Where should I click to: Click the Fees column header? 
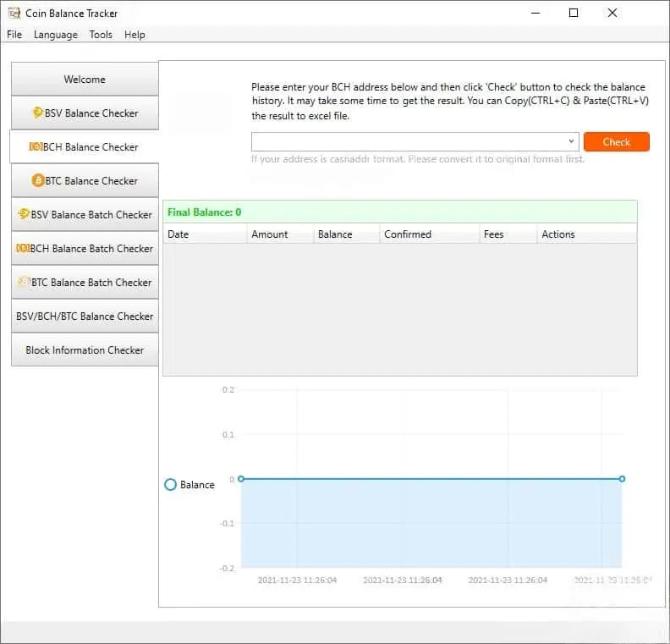click(x=508, y=234)
